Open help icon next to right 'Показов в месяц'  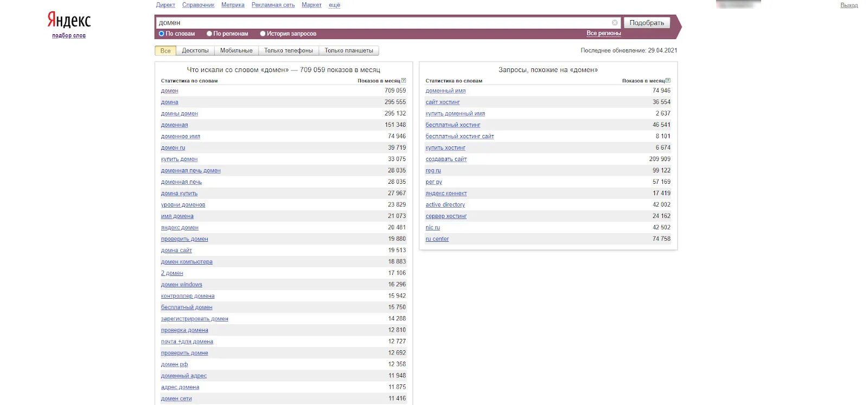coord(668,80)
